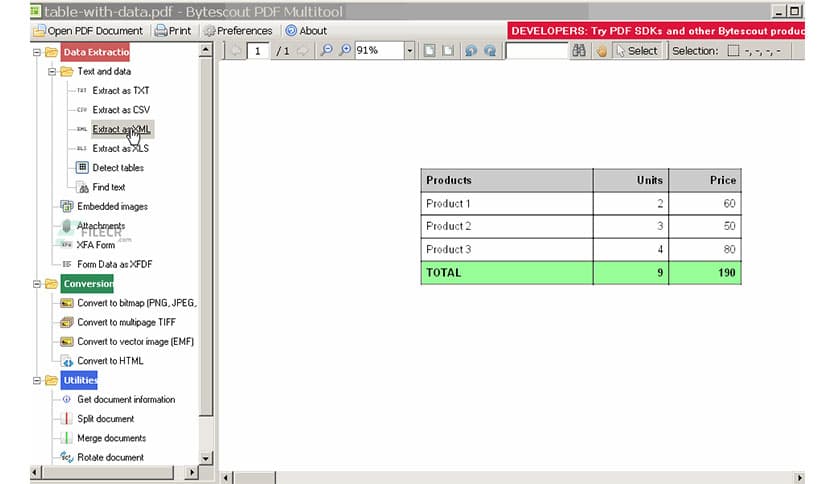Click the Product 2 table cell

click(507, 226)
